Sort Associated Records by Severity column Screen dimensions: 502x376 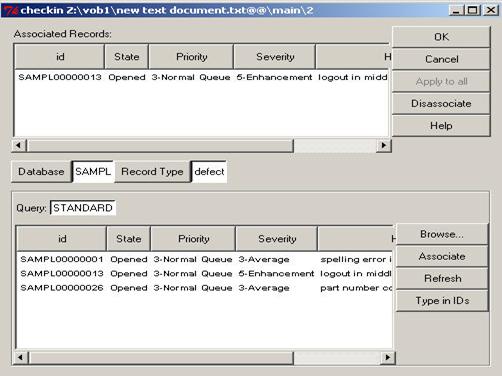(x=275, y=57)
